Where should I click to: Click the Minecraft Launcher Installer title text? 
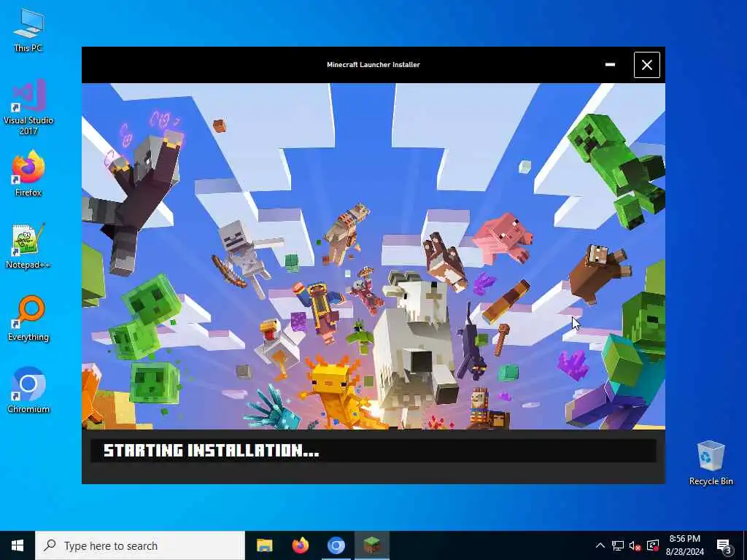point(373,65)
